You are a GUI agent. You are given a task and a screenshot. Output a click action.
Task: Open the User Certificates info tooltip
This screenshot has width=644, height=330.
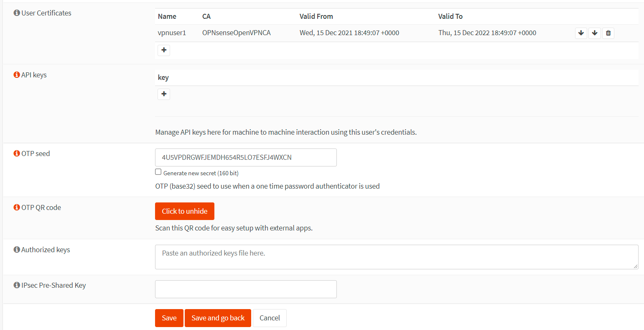coord(16,13)
